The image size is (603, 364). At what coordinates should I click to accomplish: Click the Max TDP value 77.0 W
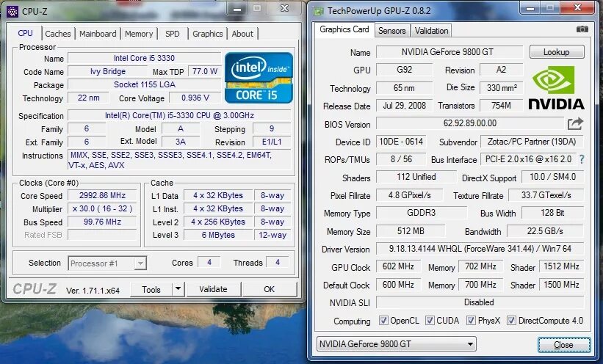[205, 71]
